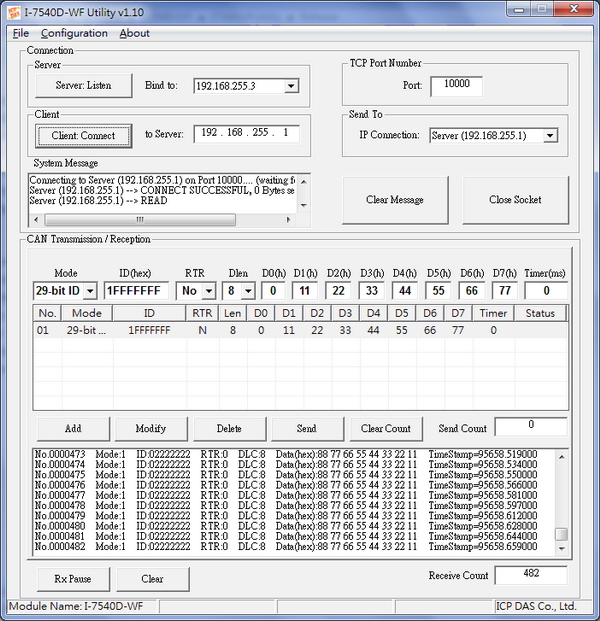The width and height of the screenshot is (600, 621).
Task: Click the No. column header
Action: pos(48,313)
